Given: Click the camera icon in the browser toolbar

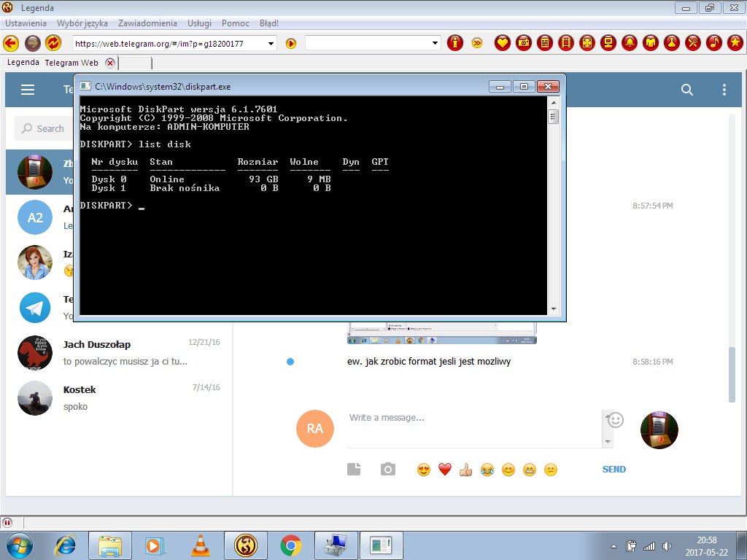Looking at the screenshot, I should (524, 43).
